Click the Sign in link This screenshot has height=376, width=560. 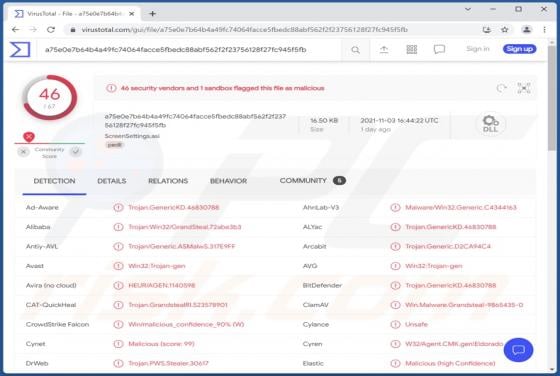[x=478, y=49]
